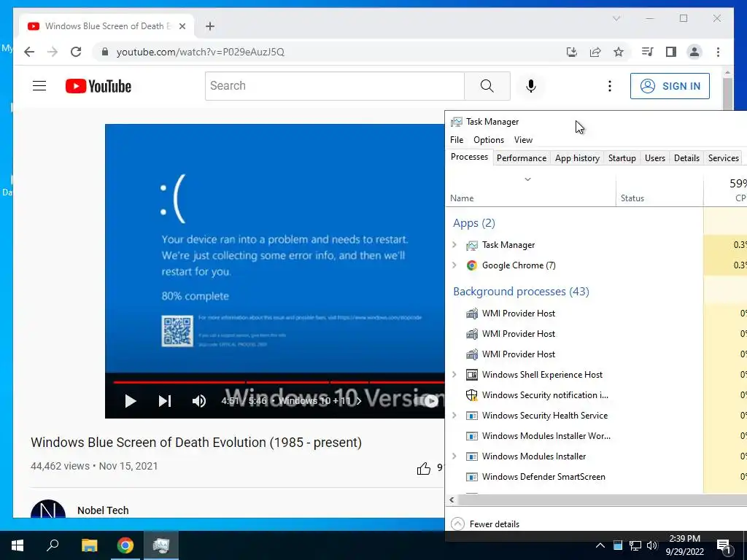Collapse view with Fewer details
747x560 pixels.
coord(485,524)
